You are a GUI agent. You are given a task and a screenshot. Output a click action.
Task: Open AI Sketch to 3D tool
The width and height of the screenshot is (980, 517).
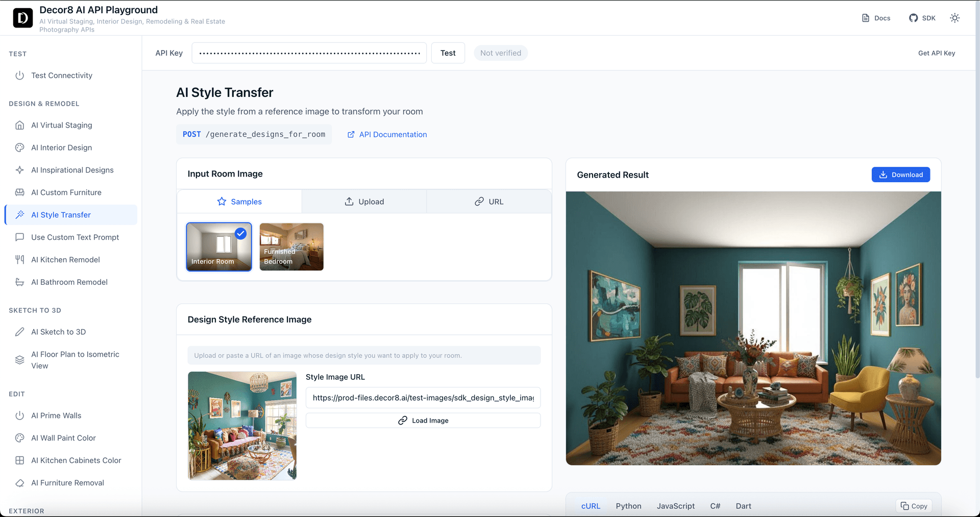58,332
